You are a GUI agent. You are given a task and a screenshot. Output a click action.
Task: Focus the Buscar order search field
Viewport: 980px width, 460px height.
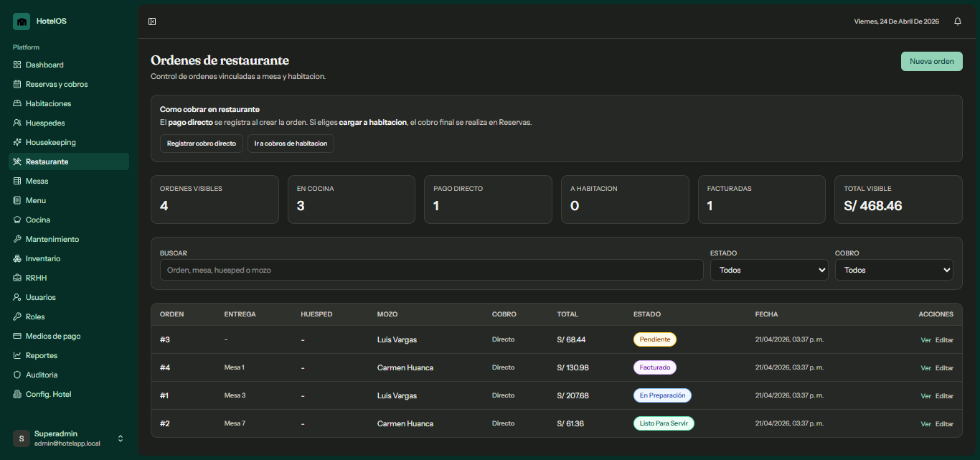[430, 270]
